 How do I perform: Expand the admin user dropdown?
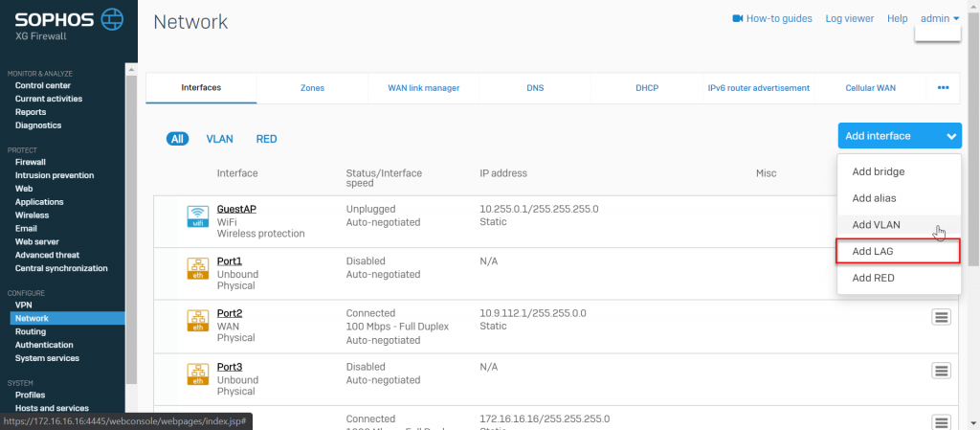(940, 19)
